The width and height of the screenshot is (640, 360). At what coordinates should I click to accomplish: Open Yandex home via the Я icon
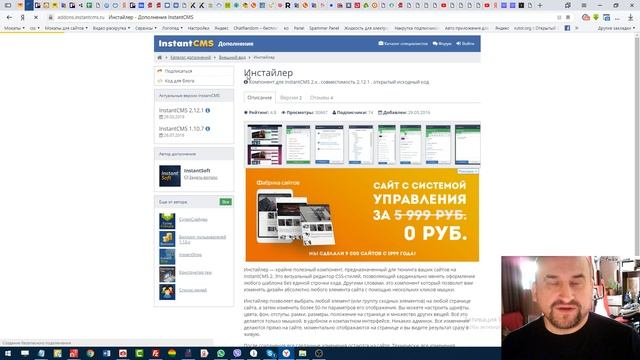(22, 18)
